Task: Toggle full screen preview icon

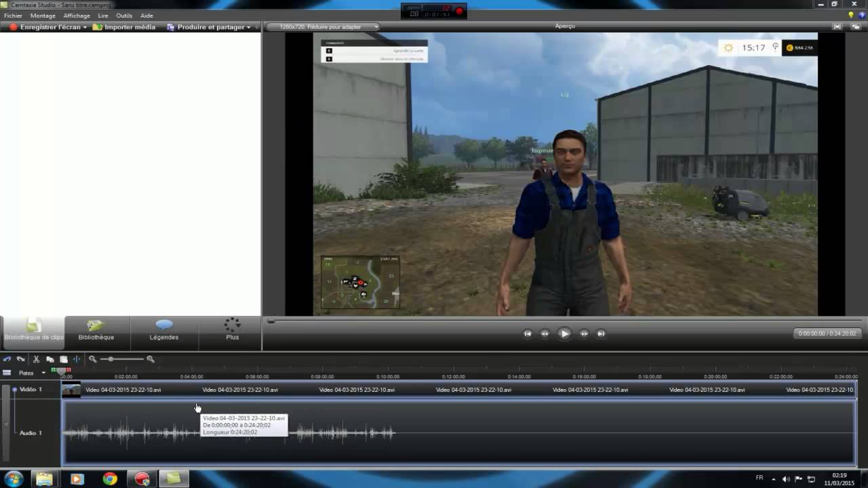Action: (837, 26)
